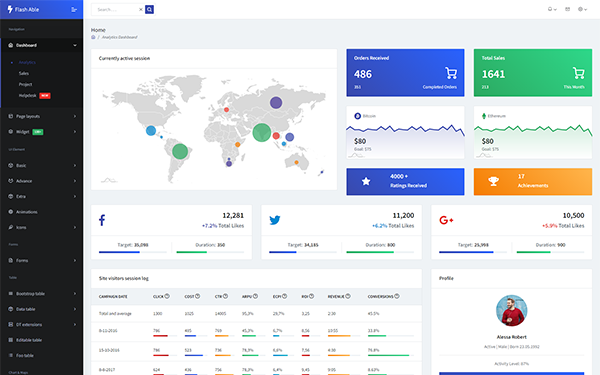Open the chat messages icon in the header

point(567,9)
